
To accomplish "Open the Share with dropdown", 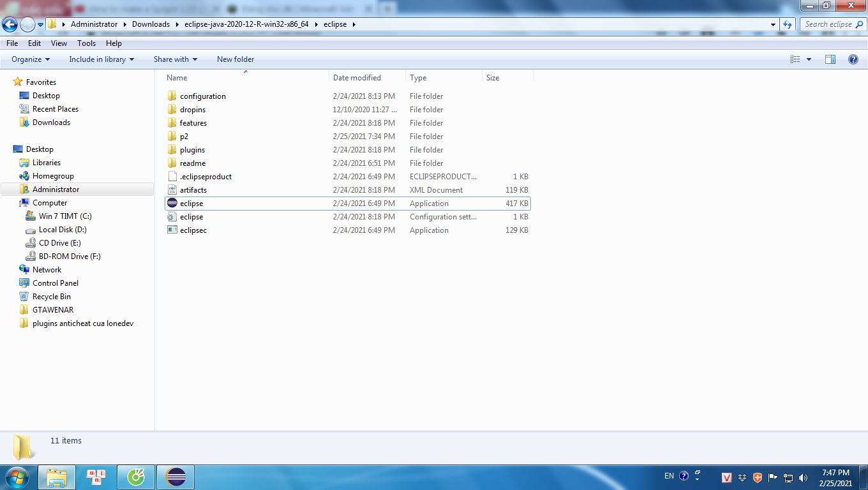I will (x=176, y=59).
